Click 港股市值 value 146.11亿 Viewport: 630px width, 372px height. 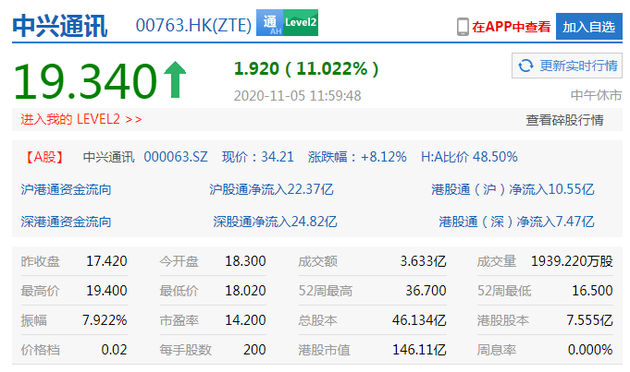[x=419, y=350]
